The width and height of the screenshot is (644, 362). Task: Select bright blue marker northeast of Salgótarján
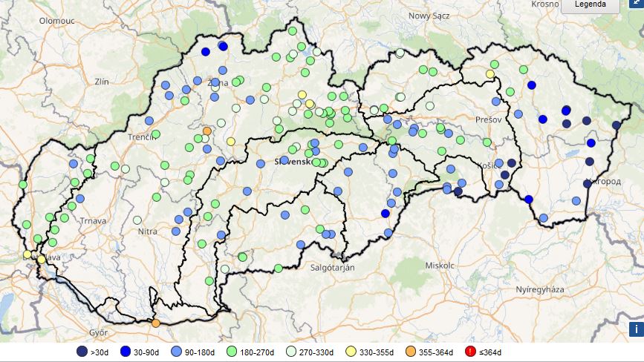pos(385,213)
